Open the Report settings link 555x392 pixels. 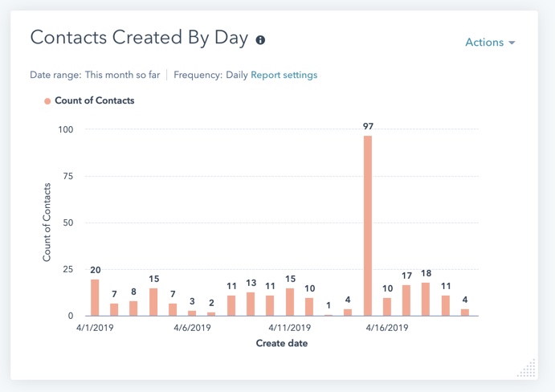[x=284, y=75]
